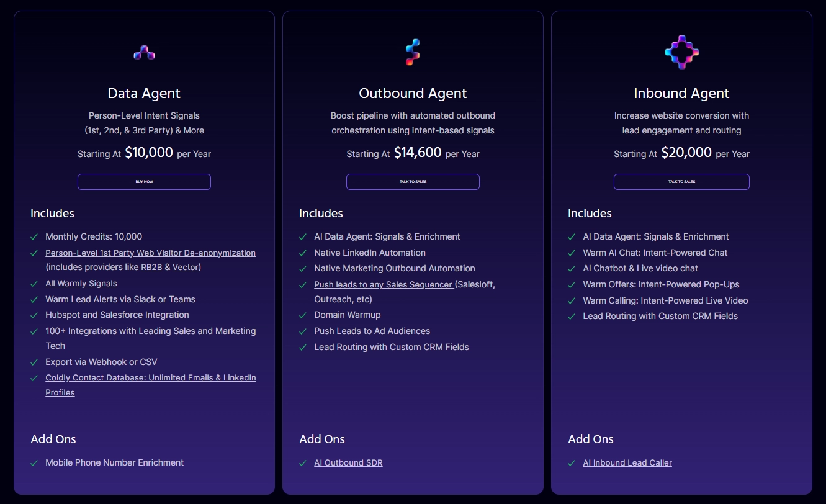The image size is (826, 504).
Task: Click checkmark beside Native LinkedIn Automation
Action: pyautogui.click(x=303, y=253)
